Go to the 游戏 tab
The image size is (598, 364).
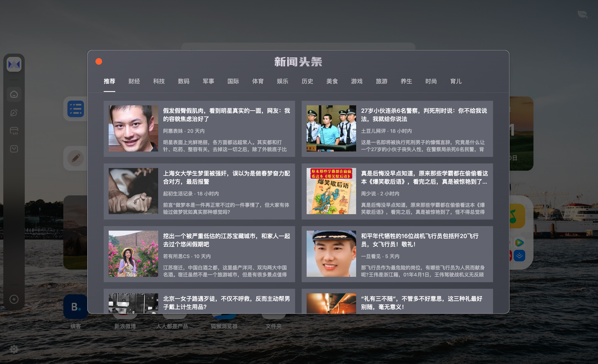(x=357, y=81)
